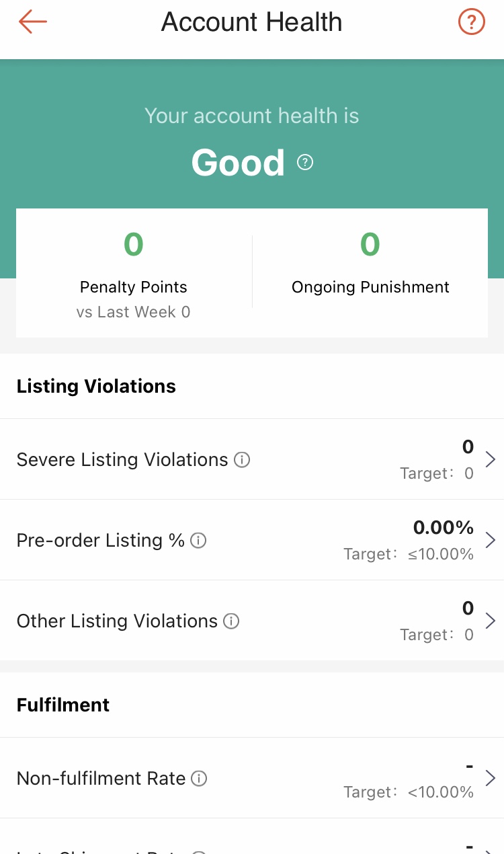
Task: Expand Pre-order Listing % chevron
Action: pos(490,540)
